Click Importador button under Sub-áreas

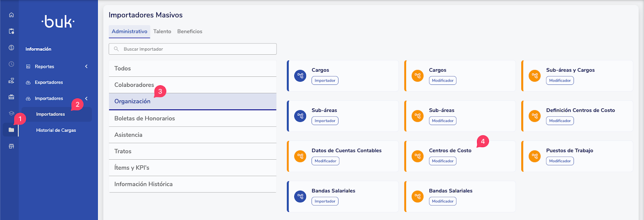point(325,121)
